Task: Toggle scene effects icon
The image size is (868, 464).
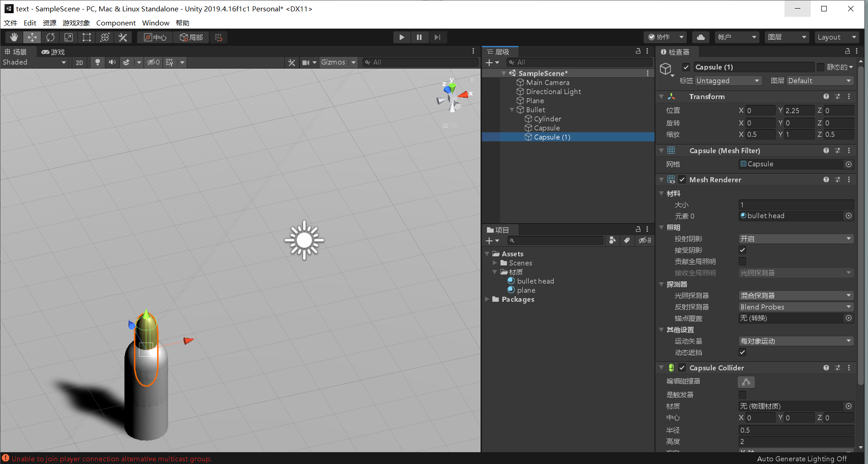Action: (x=127, y=62)
